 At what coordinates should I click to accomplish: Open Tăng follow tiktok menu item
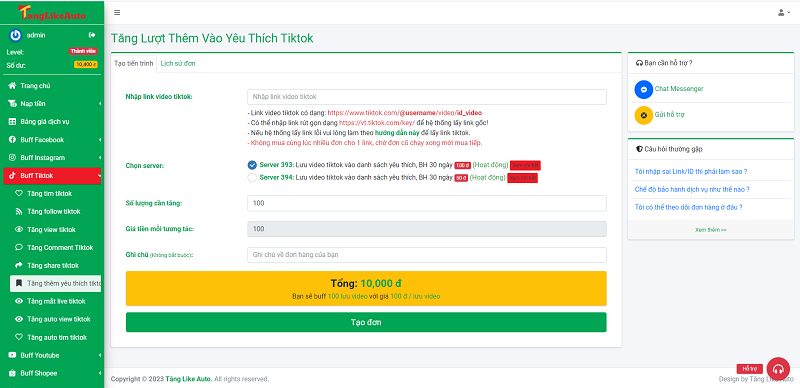(54, 211)
